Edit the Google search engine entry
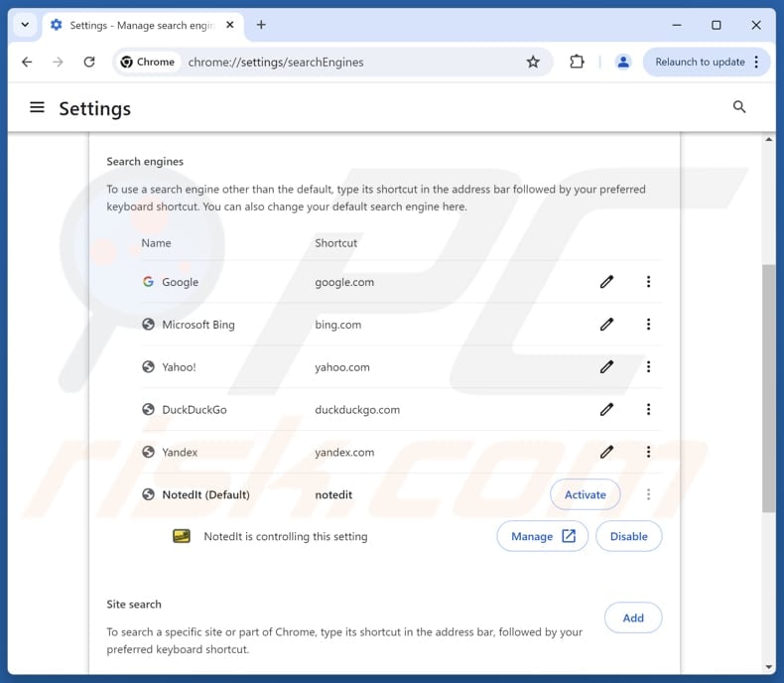Screen dimensions: 784x683 pos(606,282)
